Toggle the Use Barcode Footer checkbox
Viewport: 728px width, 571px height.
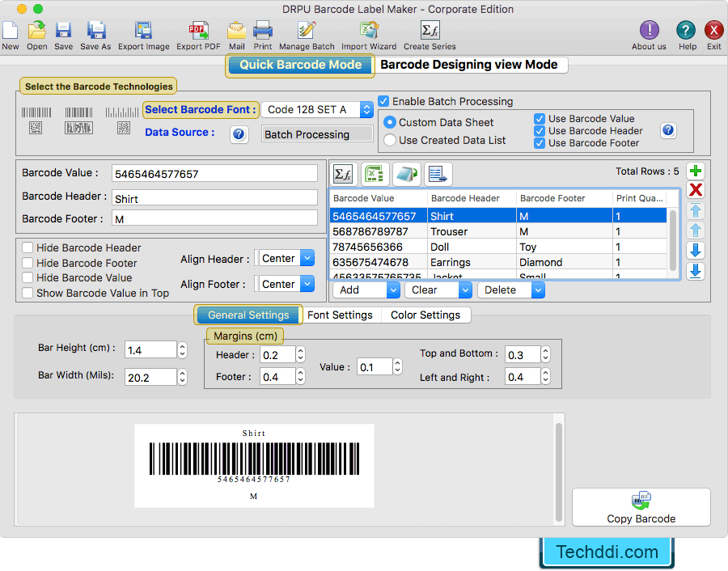tap(539, 143)
